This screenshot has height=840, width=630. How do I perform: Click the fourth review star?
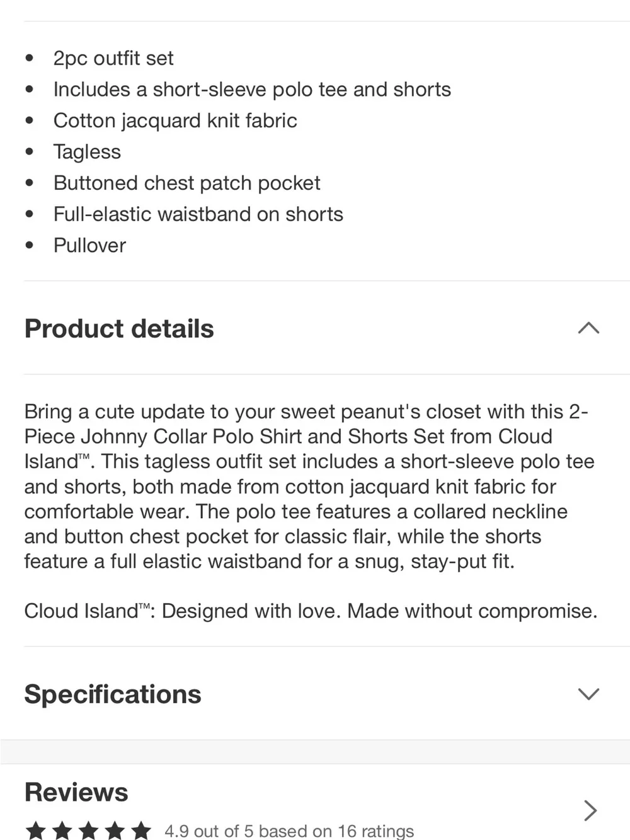[x=115, y=831]
